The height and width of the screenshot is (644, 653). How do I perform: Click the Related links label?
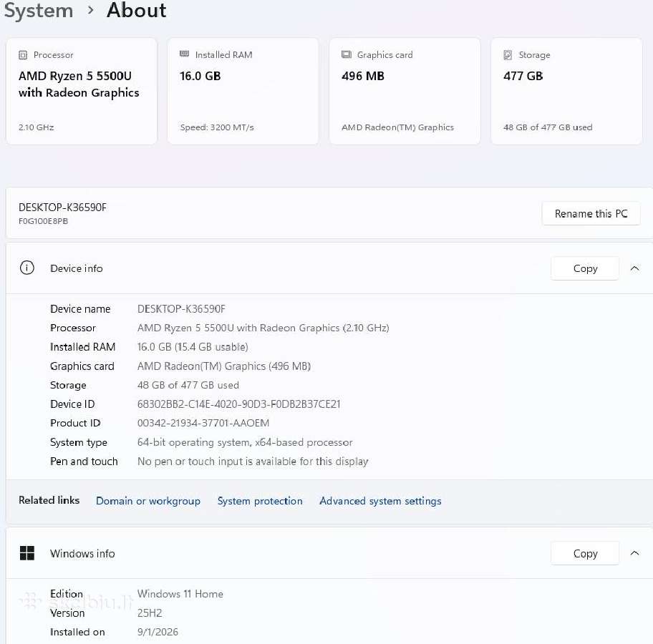pos(49,500)
